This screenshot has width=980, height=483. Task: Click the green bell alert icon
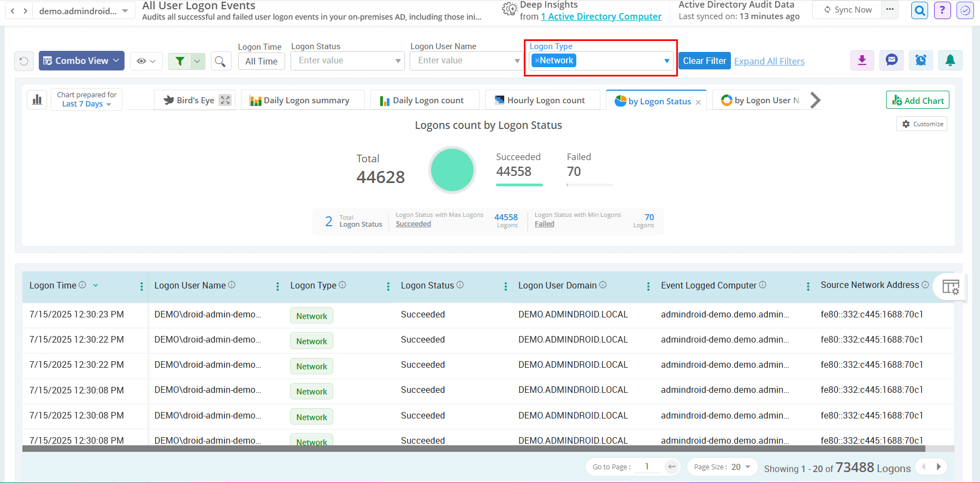[951, 61]
